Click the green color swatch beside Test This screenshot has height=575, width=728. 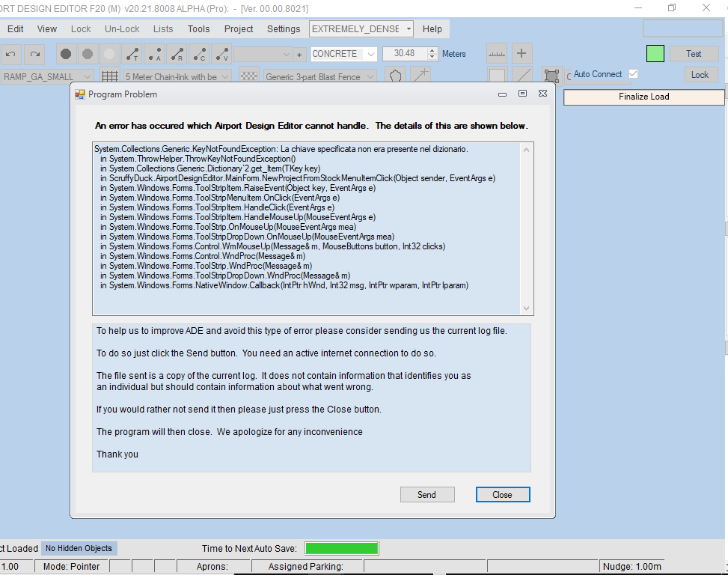click(x=655, y=54)
